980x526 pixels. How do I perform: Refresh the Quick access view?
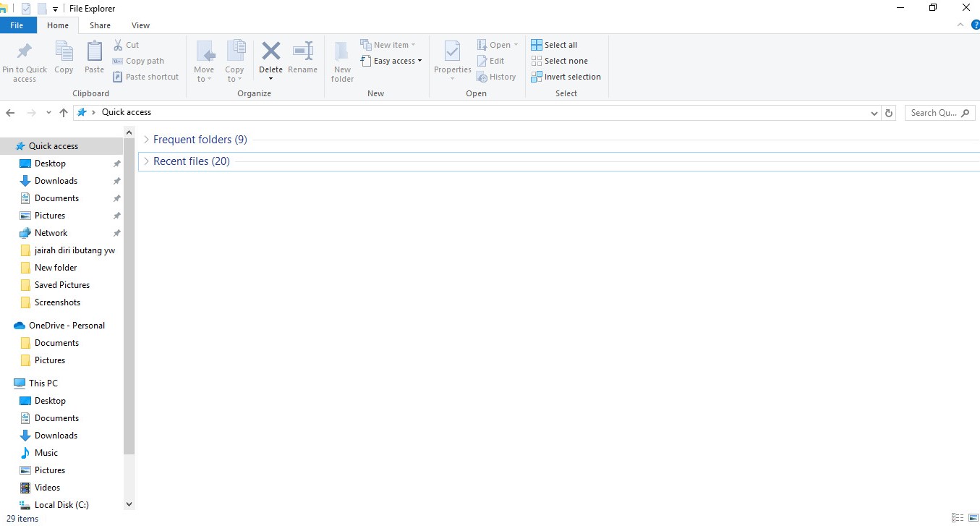coord(889,113)
